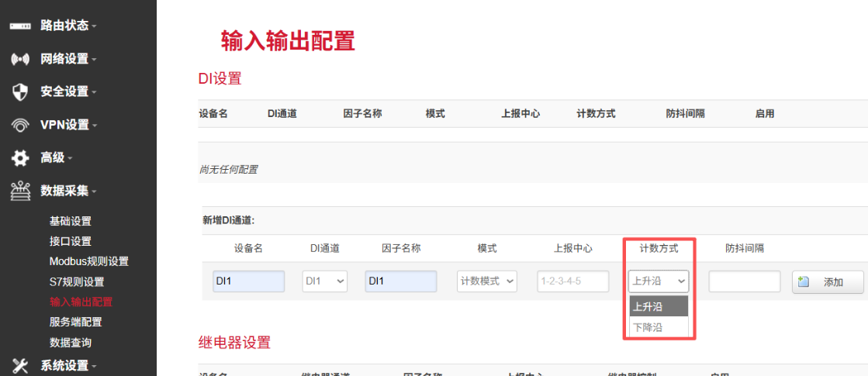Click the 添加 button

pos(828,281)
